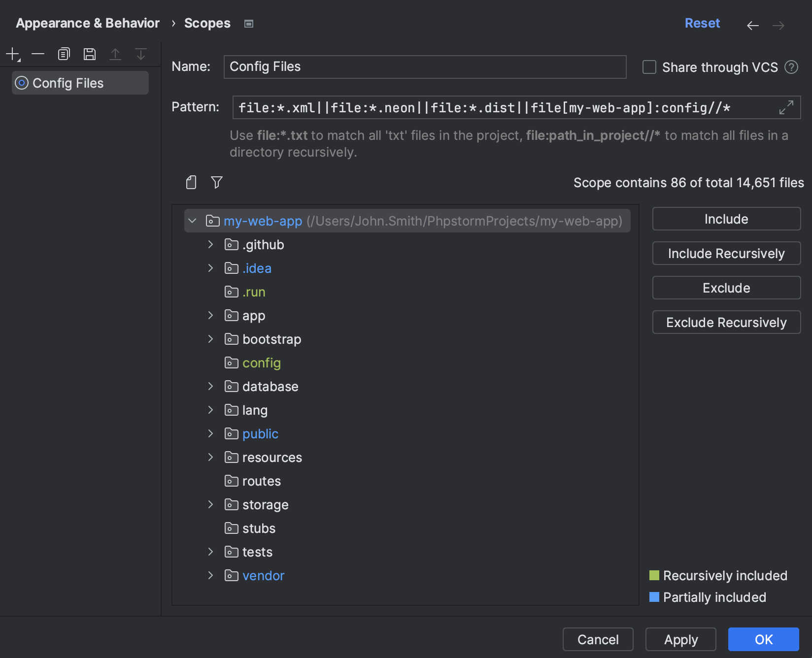Click the 'Scope contains 86 of total 14,651 files' text

(x=689, y=183)
